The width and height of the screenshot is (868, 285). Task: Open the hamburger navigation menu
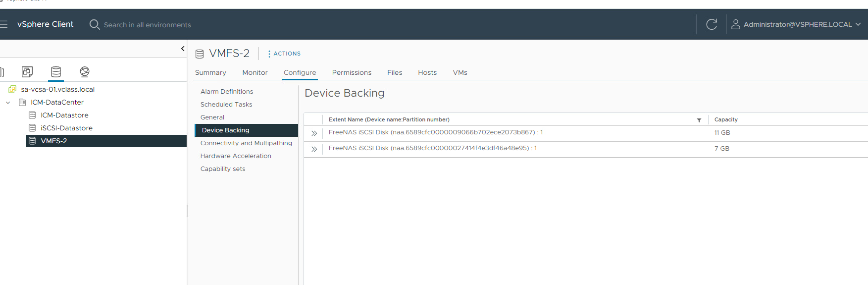(x=3, y=24)
